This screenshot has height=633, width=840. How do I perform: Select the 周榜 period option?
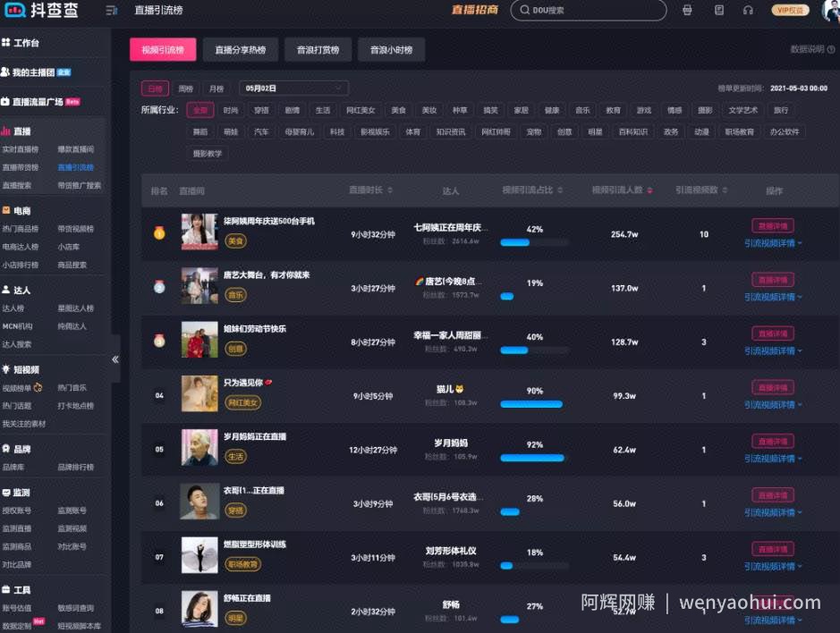pyautogui.click(x=185, y=89)
